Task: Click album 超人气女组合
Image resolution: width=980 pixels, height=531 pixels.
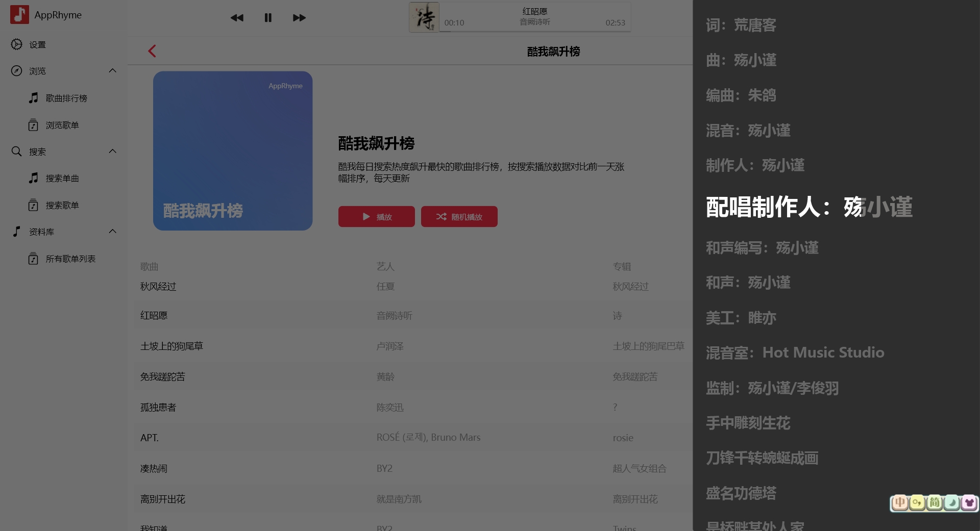Action: click(640, 468)
